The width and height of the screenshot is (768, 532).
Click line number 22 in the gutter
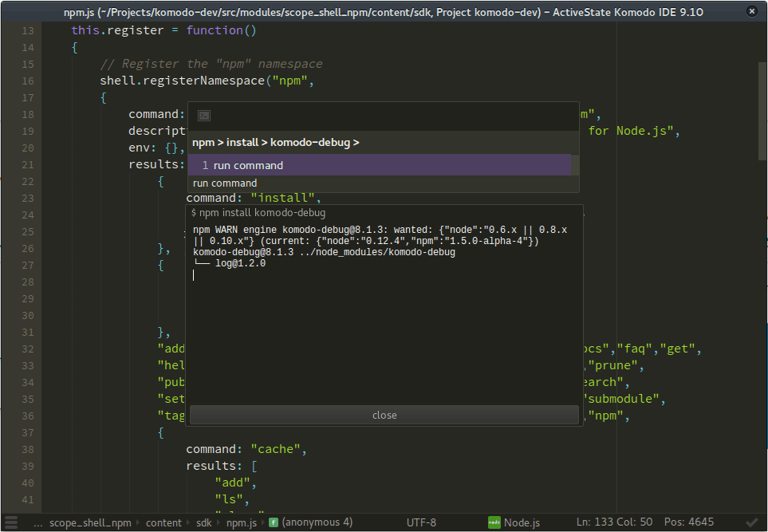click(28, 181)
